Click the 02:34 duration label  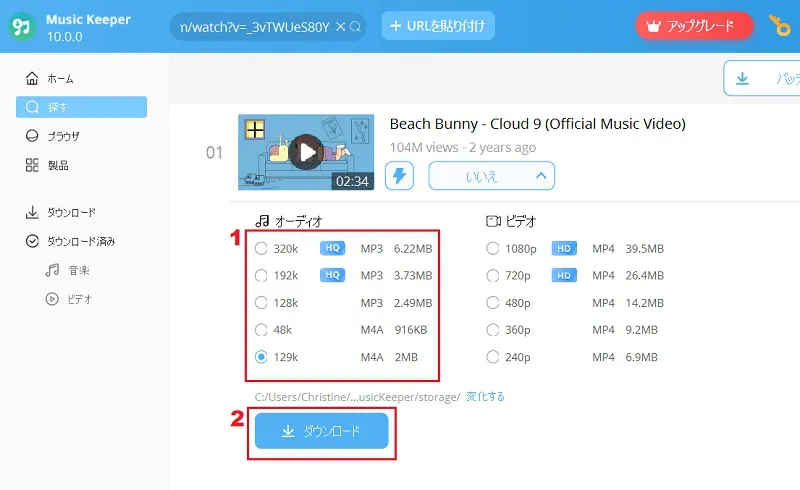(x=352, y=181)
